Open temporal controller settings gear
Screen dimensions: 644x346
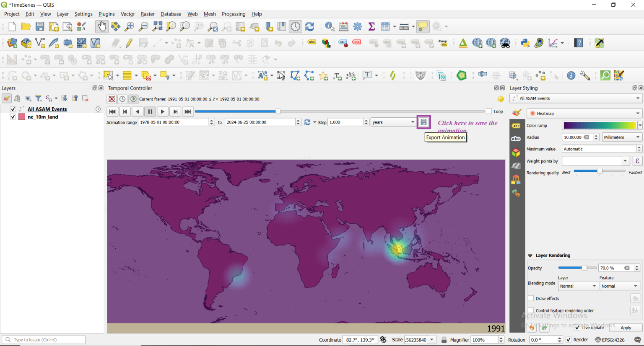501,99
